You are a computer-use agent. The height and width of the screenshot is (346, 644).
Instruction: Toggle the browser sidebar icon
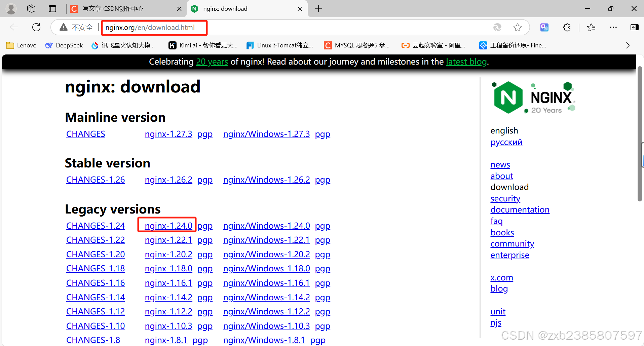635,27
